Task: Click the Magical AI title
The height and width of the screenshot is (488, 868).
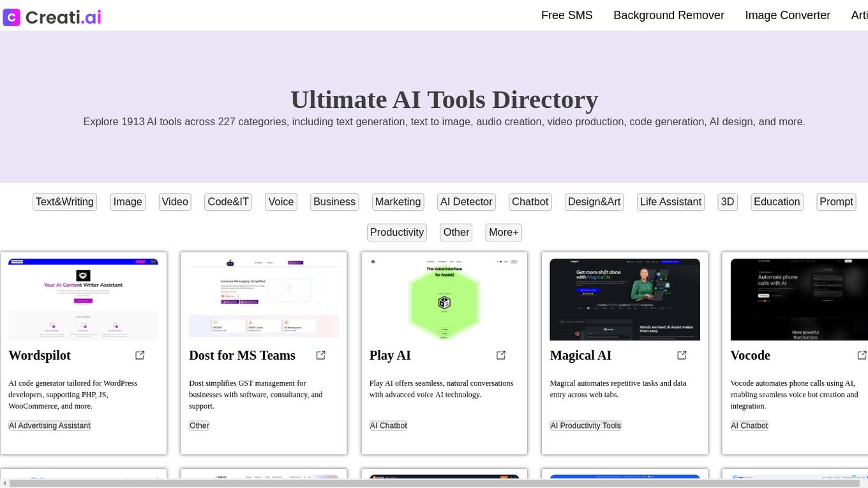Action: point(581,356)
